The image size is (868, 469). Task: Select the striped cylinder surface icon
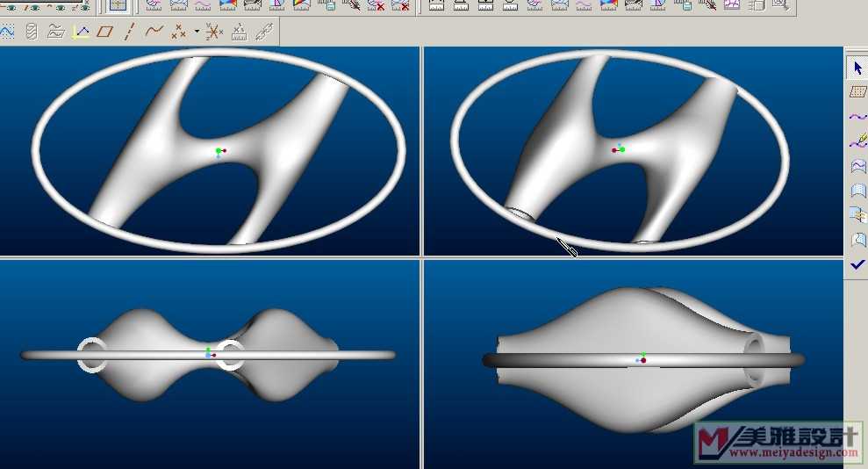pyautogui.click(x=32, y=32)
